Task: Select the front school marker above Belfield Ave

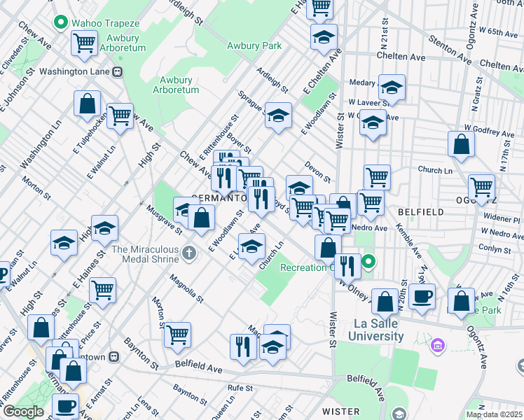Action: coord(273,348)
